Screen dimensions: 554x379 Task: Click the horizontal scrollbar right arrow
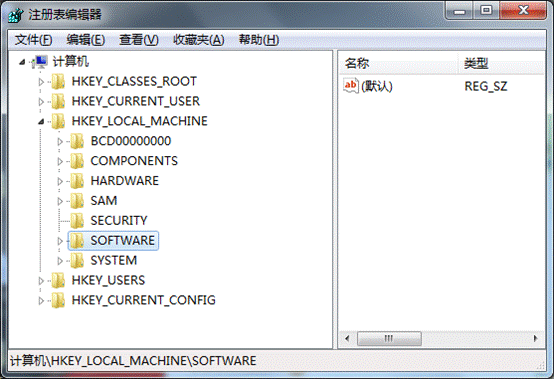536,338
